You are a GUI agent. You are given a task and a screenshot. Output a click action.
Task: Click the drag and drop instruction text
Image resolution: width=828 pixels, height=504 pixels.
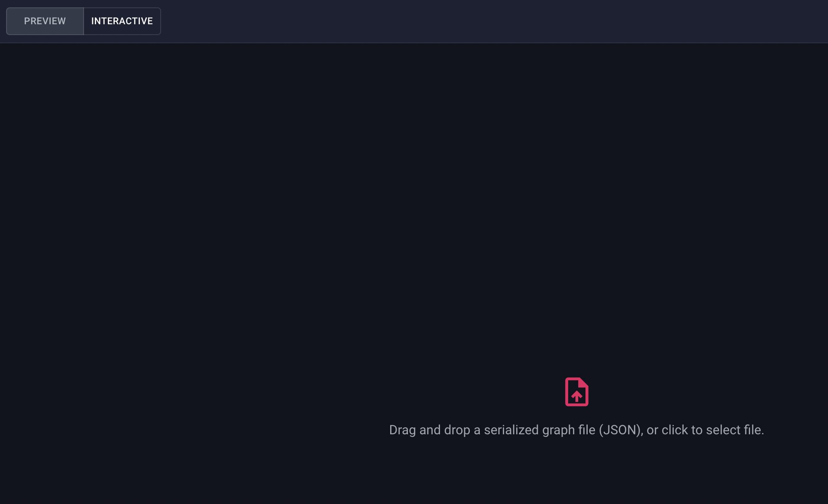pyautogui.click(x=576, y=430)
